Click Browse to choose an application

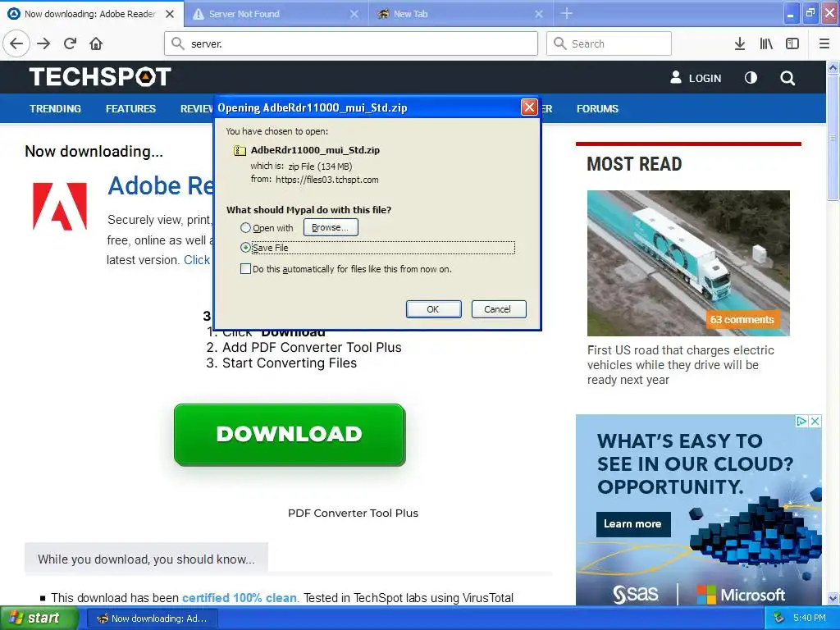[x=331, y=228]
